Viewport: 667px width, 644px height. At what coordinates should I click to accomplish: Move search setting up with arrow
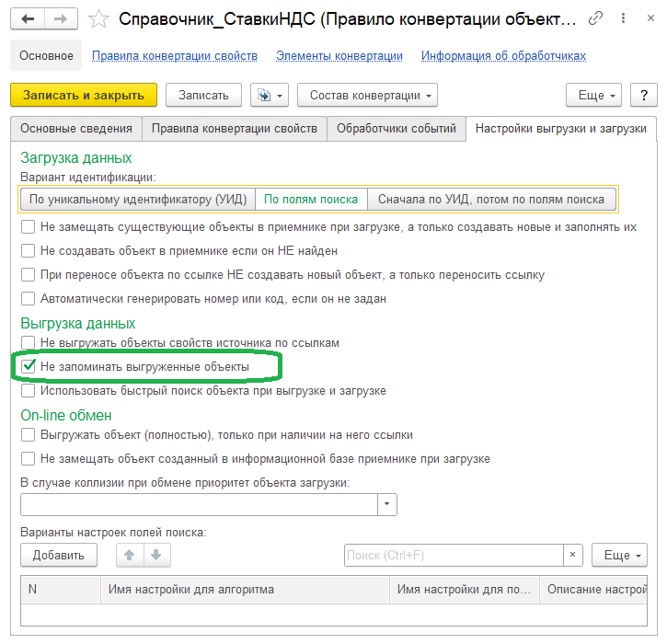[x=130, y=555]
